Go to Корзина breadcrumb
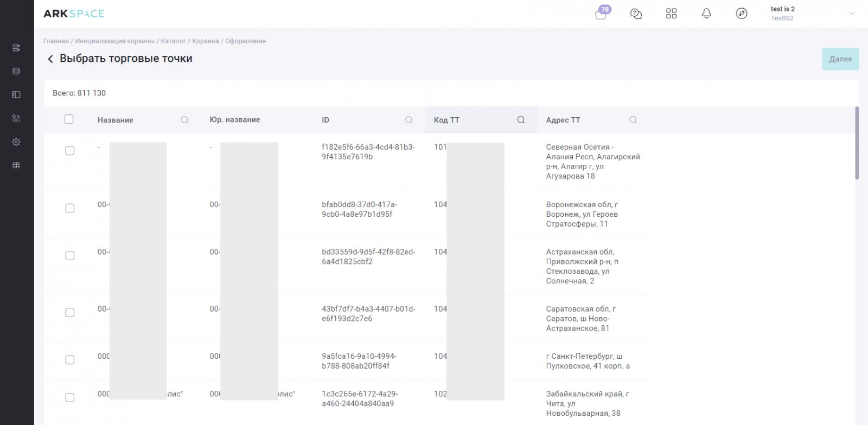Image resolution: width=868 pixels, height=425 pixels. pyautogui.click(x=206, y=41)
